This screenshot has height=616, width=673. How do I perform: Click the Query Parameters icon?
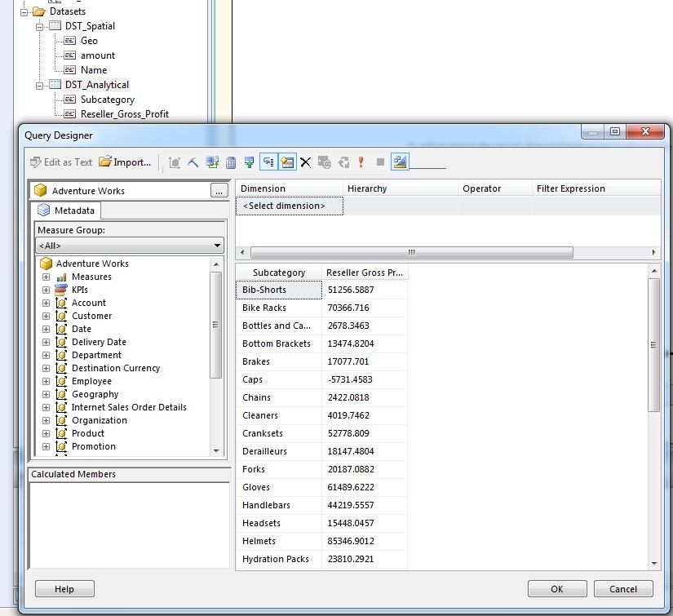(x=325, y=162)
